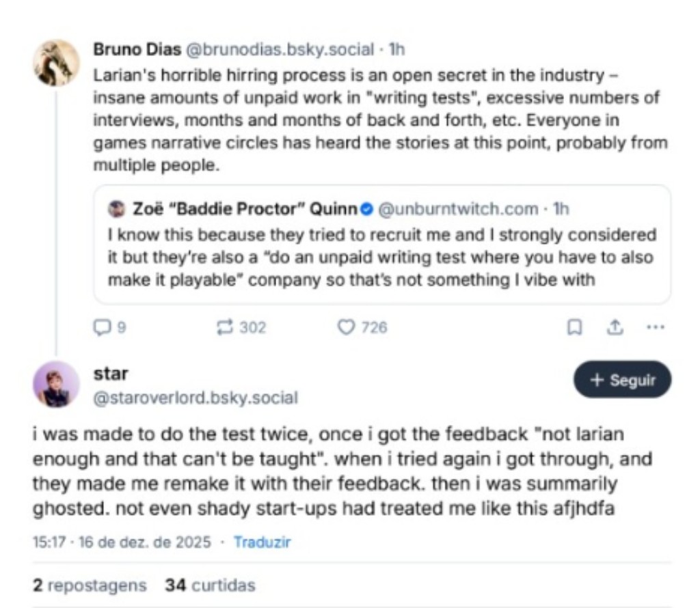Click the share icon on Bruno's post

(x=615, y=328)
